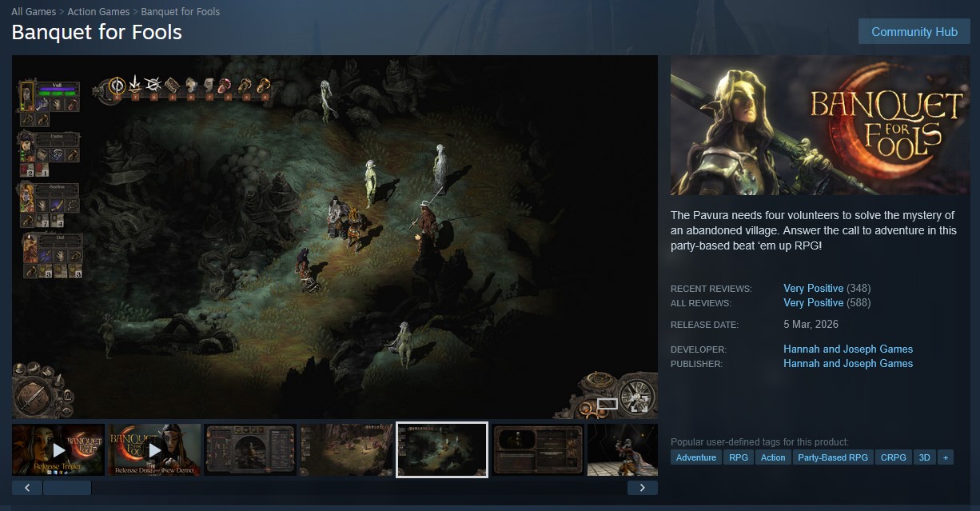Play the Release Date New Demo video

[154, 450]
